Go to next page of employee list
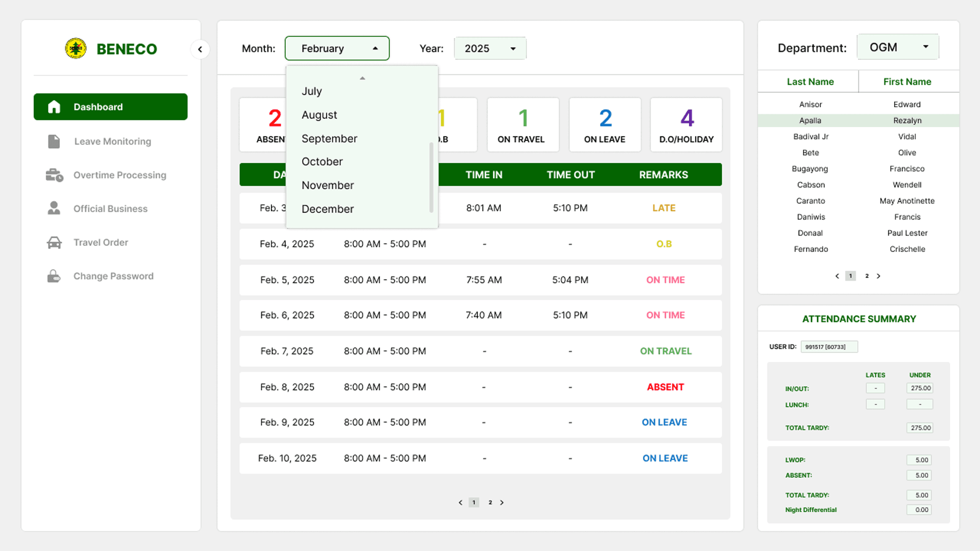 pos(878,276)
